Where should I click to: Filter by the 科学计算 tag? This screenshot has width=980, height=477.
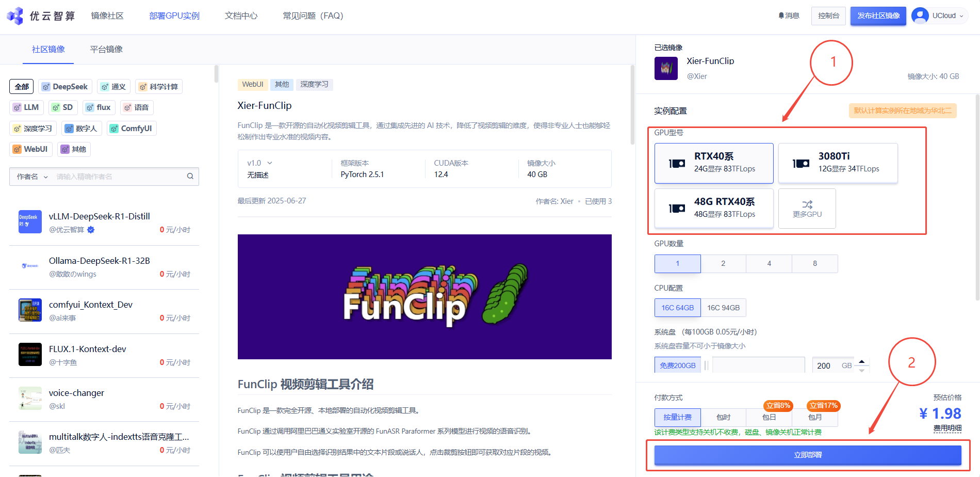(159, 87)
